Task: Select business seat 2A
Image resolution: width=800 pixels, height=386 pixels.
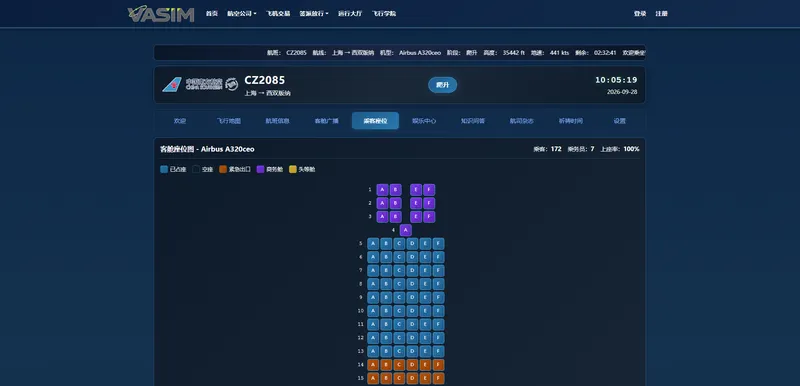Action: [383, 203]
